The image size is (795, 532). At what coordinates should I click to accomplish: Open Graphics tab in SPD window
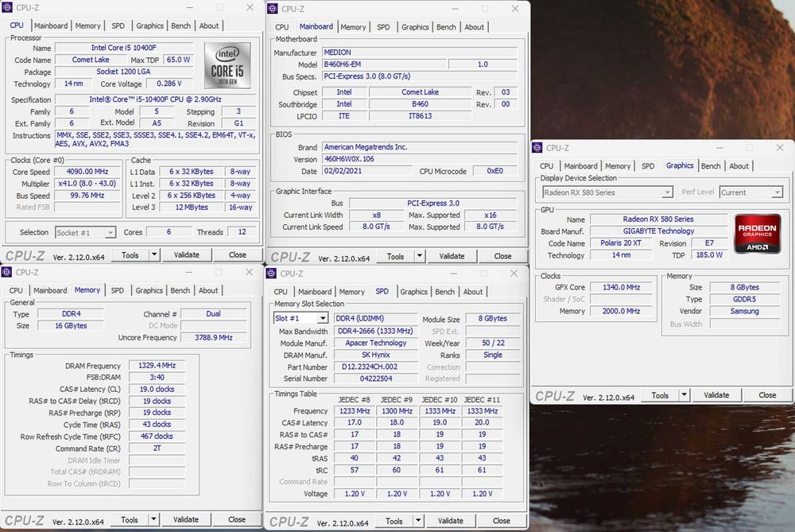point(413,292)
